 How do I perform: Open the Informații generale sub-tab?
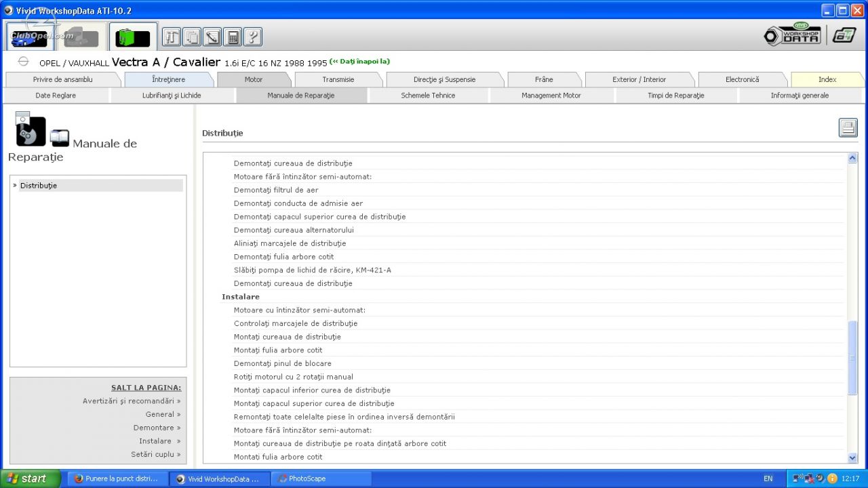click(800, 96)
